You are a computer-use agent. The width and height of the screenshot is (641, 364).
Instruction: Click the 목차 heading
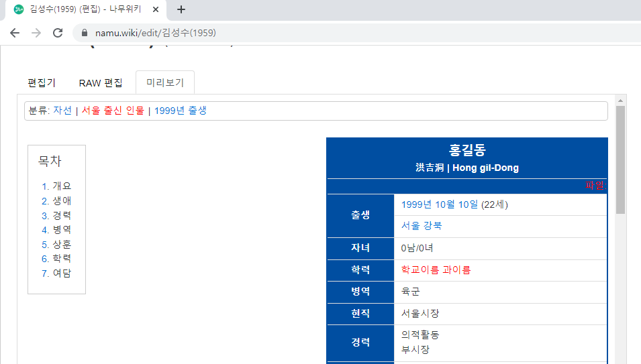pos(50,161)
